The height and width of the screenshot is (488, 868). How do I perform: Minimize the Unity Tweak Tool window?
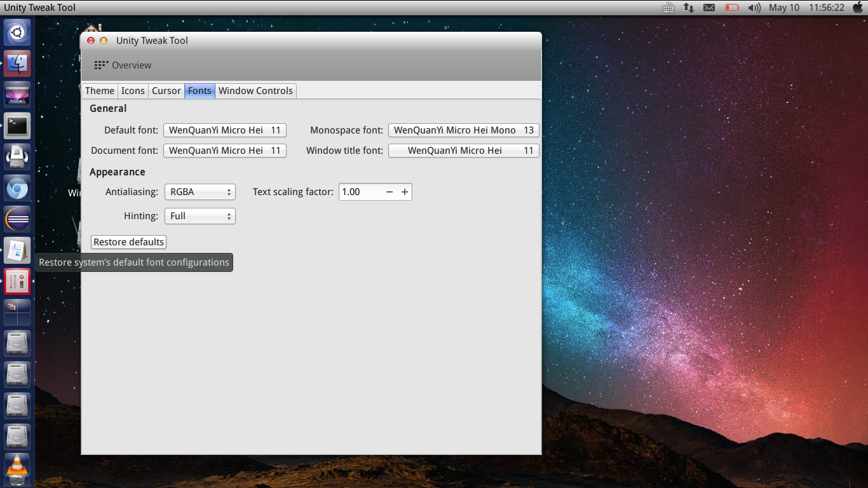104,41
